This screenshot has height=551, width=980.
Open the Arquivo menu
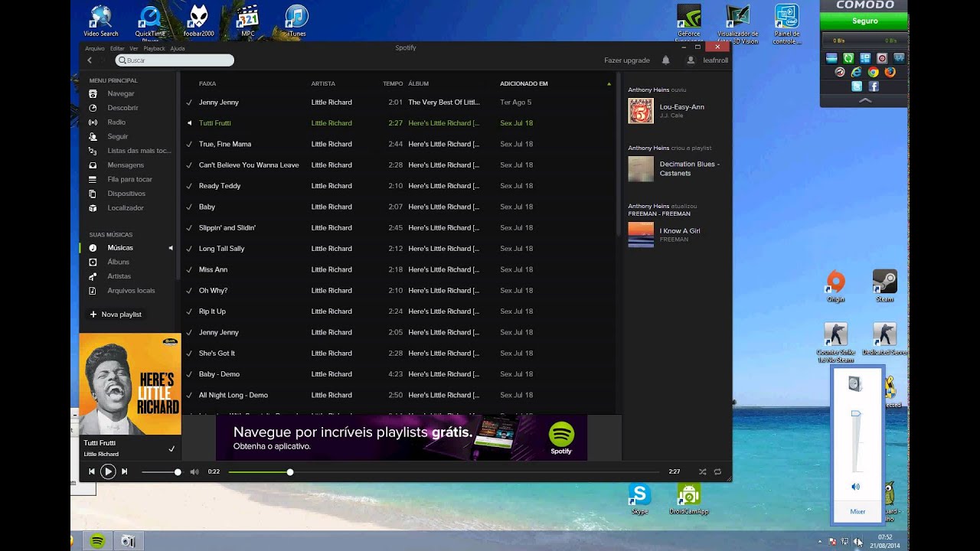click(95, 48)
